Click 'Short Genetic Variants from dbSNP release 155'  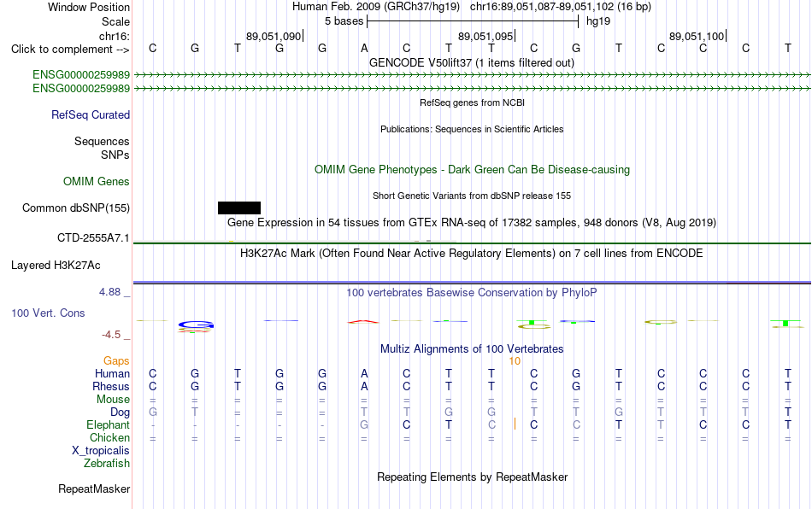tap(472, 196)
